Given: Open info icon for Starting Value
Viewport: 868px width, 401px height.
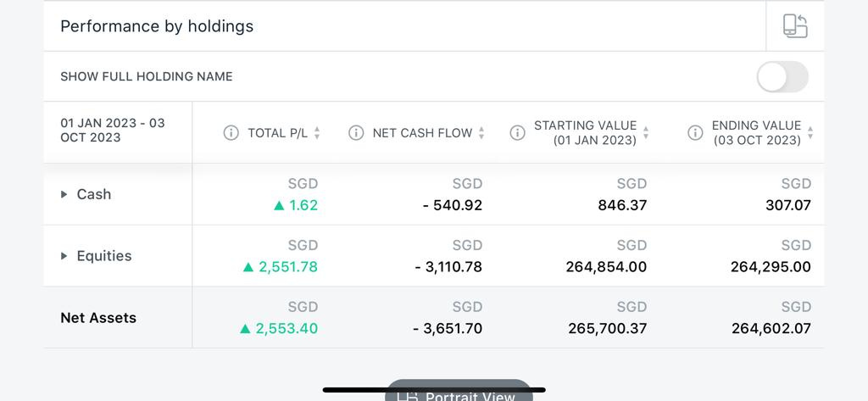Looking at the screenshot, I should 517,133.
